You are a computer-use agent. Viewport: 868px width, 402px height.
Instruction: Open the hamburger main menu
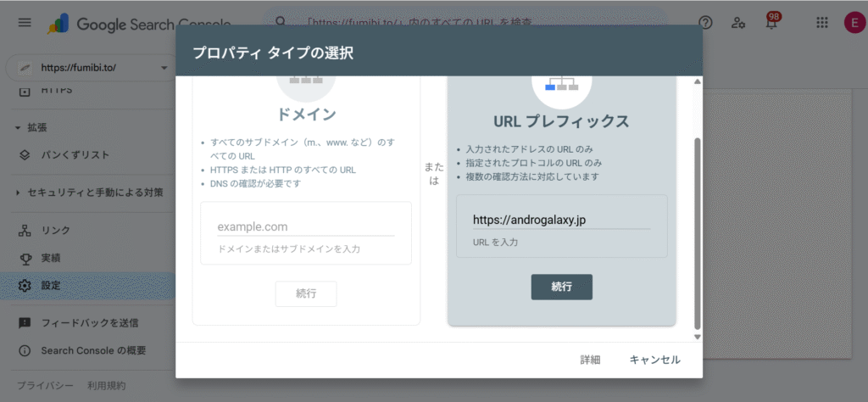(x=25, y=23)
